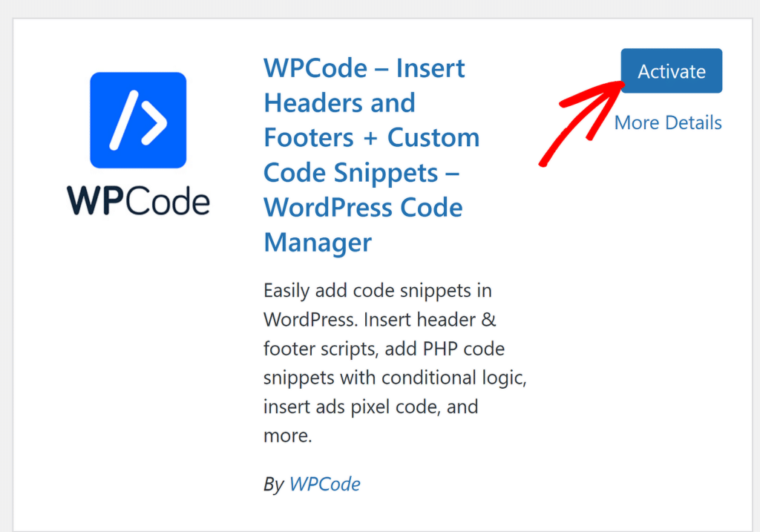This screenshot has width=760, height=532.
Task: Select the 'By WPCode' attribution link
Action: [312, 484]
